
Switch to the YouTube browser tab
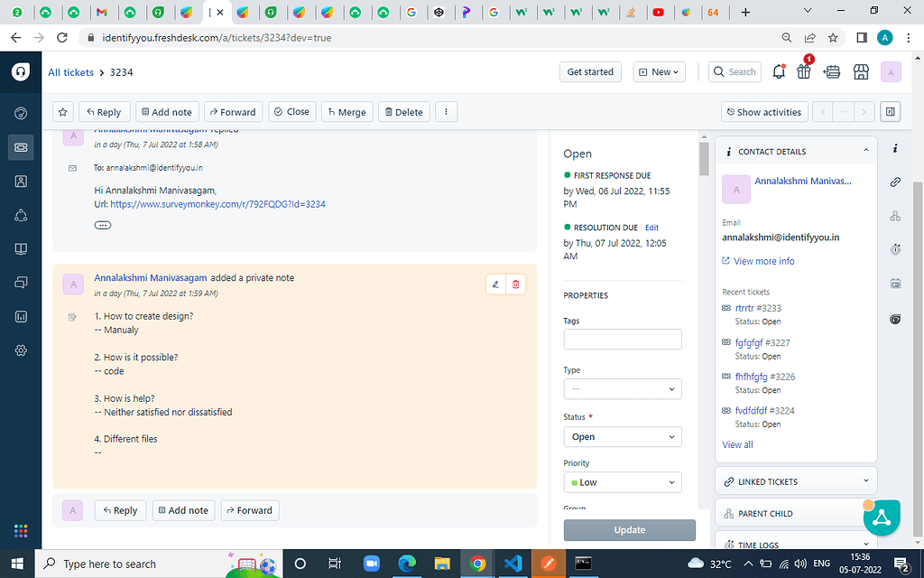658,13
